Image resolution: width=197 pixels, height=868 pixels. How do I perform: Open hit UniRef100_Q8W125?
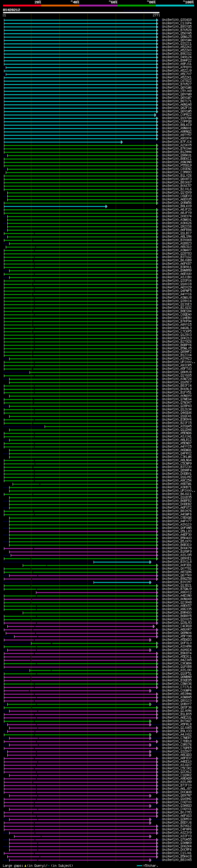(x=177, y=37)
